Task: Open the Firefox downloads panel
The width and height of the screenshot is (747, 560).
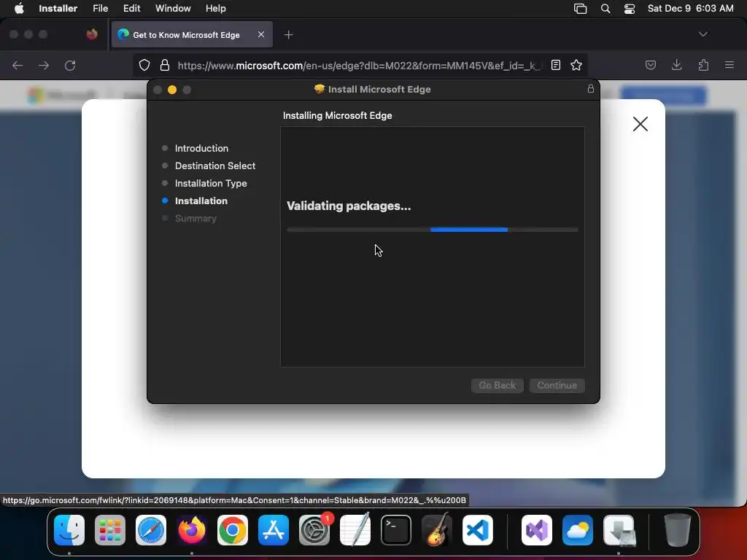Action: (676, 65)
